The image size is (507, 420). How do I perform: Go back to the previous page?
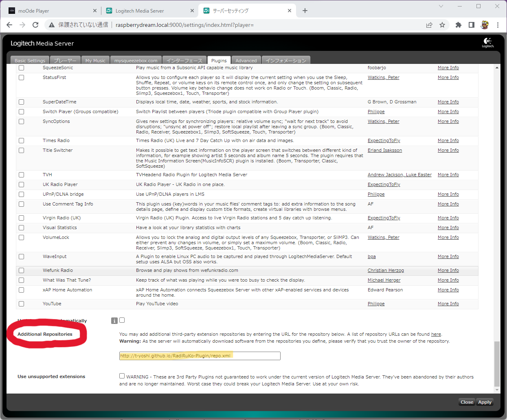click(9, 25)
